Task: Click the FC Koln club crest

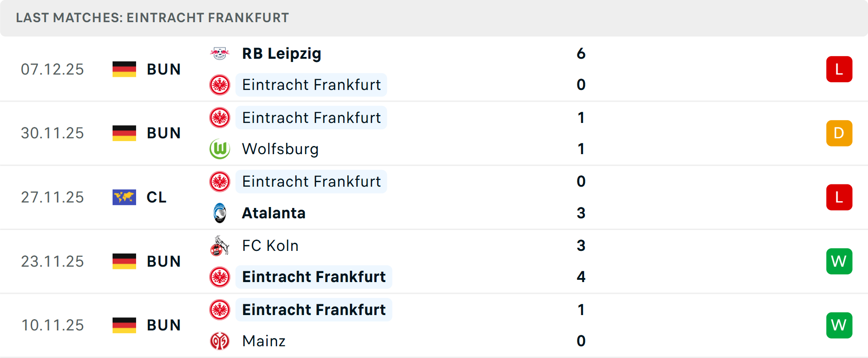Action: click(x=220, y=245)
